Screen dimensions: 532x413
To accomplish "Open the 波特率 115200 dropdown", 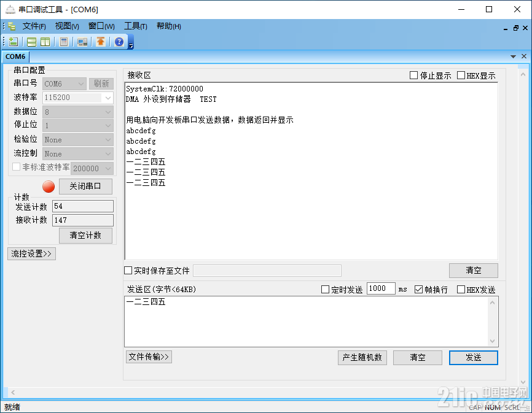I will coord(77,98).
